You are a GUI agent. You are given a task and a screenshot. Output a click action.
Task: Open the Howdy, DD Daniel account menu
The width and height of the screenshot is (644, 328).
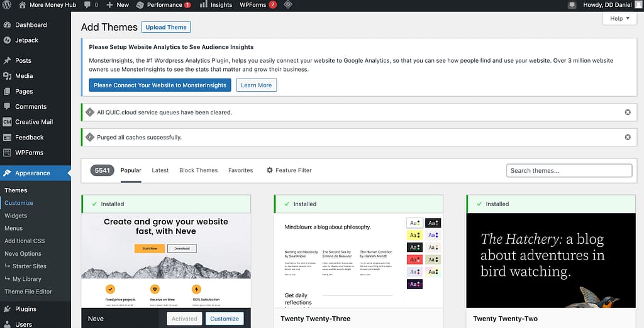612,5
